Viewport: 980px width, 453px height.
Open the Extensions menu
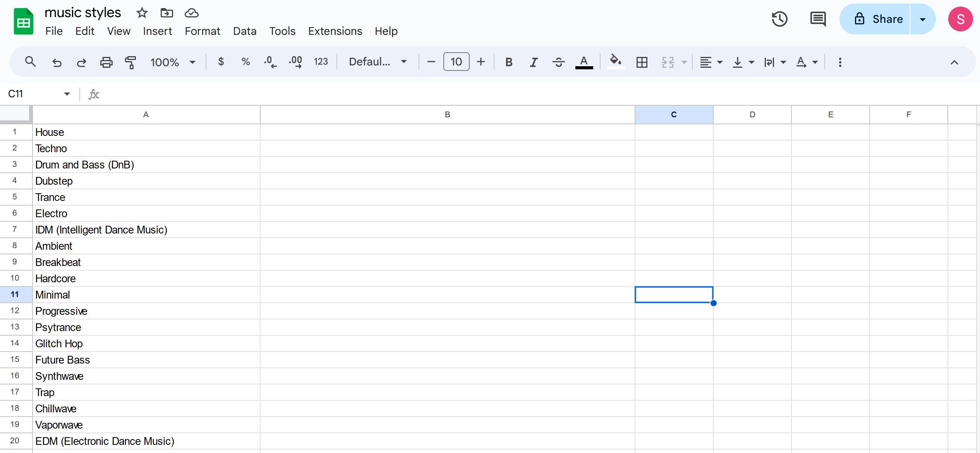tap(335, 31)
